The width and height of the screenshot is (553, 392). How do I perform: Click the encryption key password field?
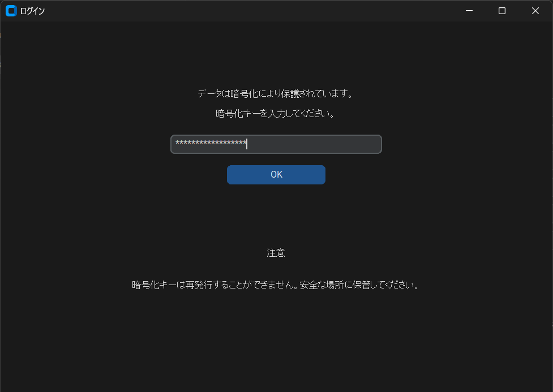coord(276,144)
